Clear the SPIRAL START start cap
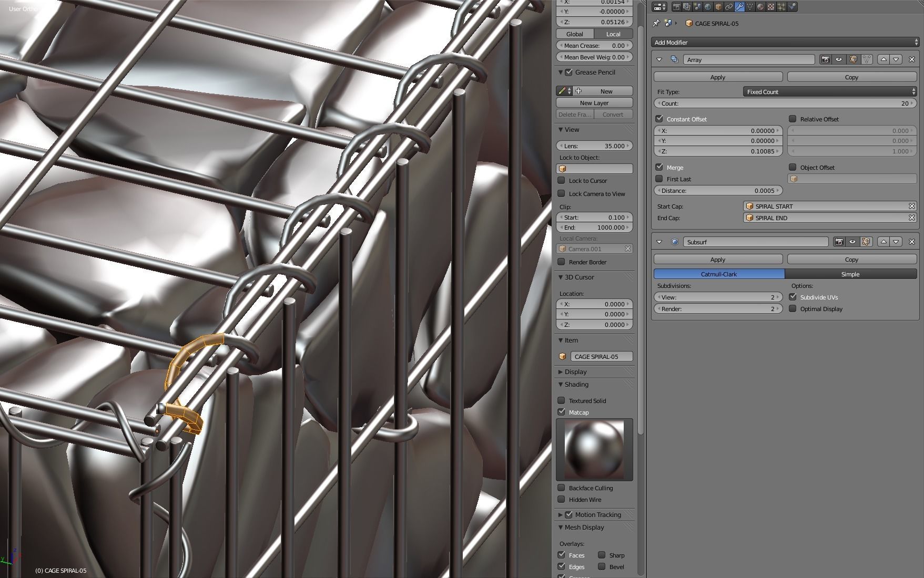Screen dimensions: 924x578 coord(912,206)
